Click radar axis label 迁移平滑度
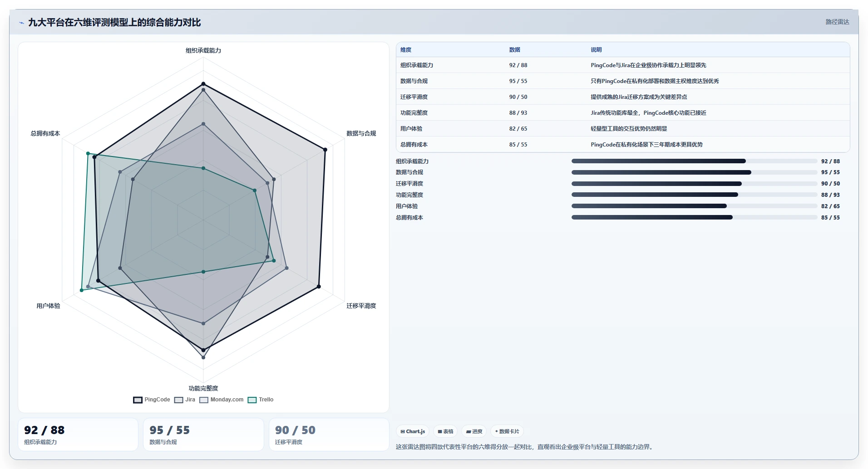This screenshot has width=868, height=469. click(361, 306)
